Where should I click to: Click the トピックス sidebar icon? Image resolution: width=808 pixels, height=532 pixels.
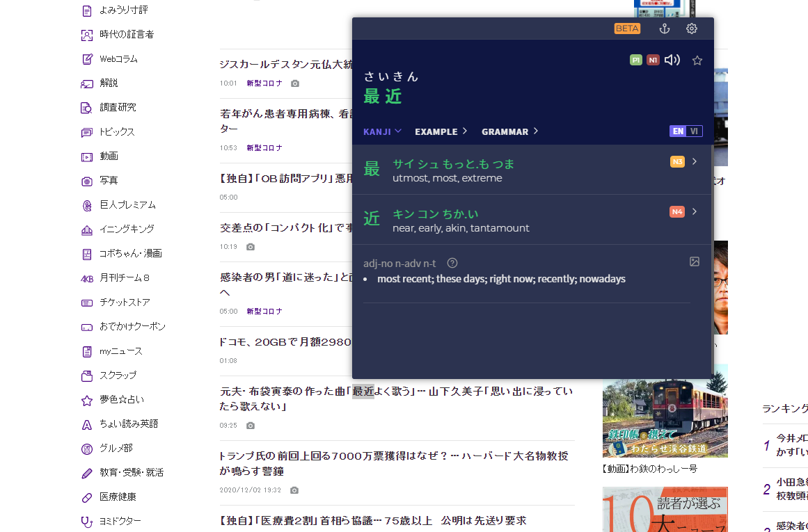87,132
